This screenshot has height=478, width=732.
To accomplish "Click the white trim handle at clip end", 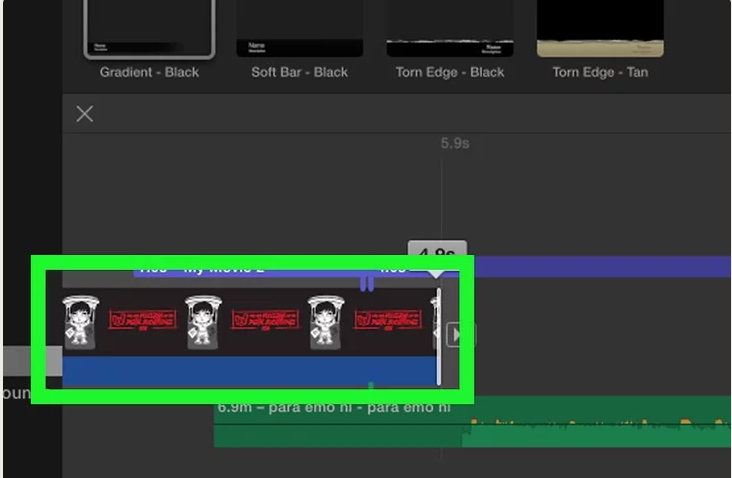I will click(439, 337).
